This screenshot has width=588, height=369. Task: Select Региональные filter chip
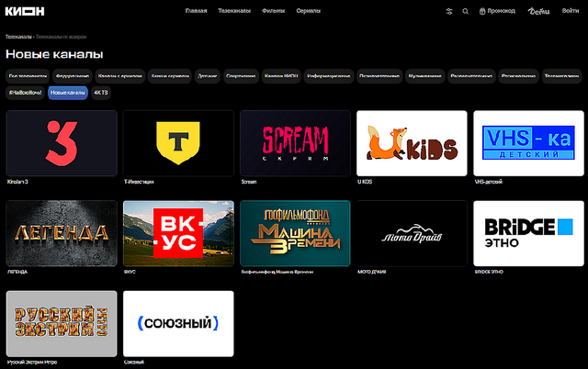pyautogui.click(x=518, y=76)
